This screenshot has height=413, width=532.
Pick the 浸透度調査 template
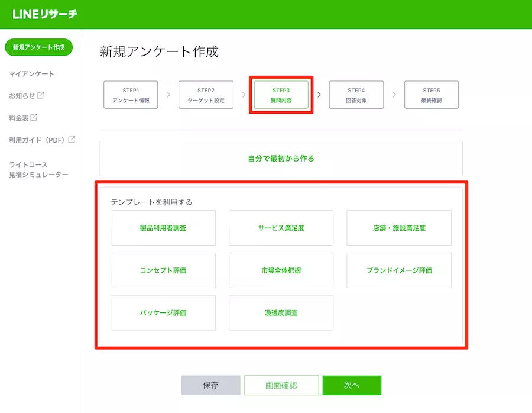click(x=281, y=313)
